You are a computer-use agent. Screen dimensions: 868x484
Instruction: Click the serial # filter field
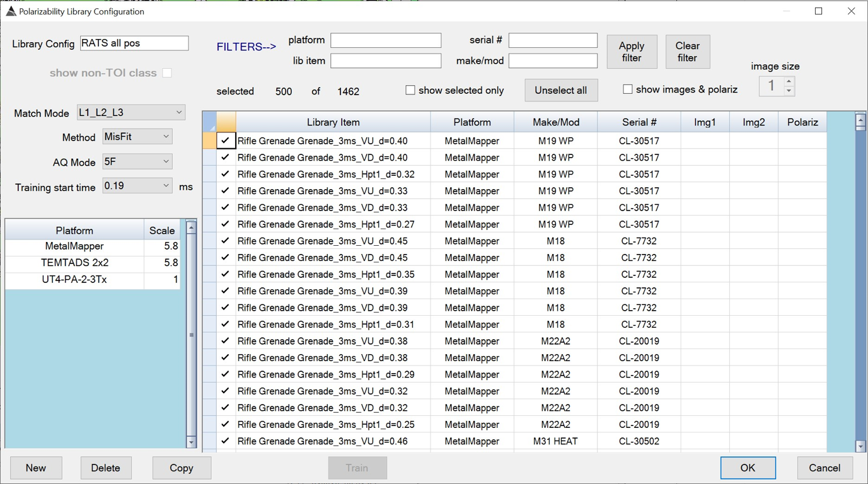coord(553,40)
